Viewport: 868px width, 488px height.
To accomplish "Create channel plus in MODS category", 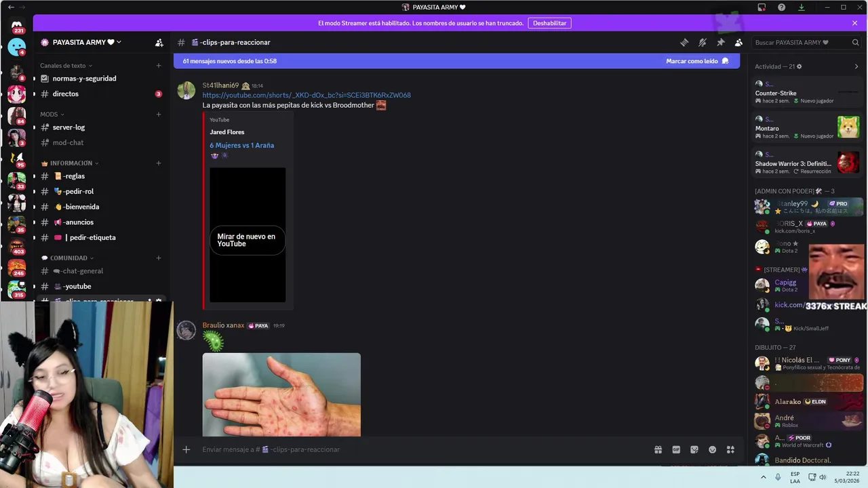I will coord(159,114).
